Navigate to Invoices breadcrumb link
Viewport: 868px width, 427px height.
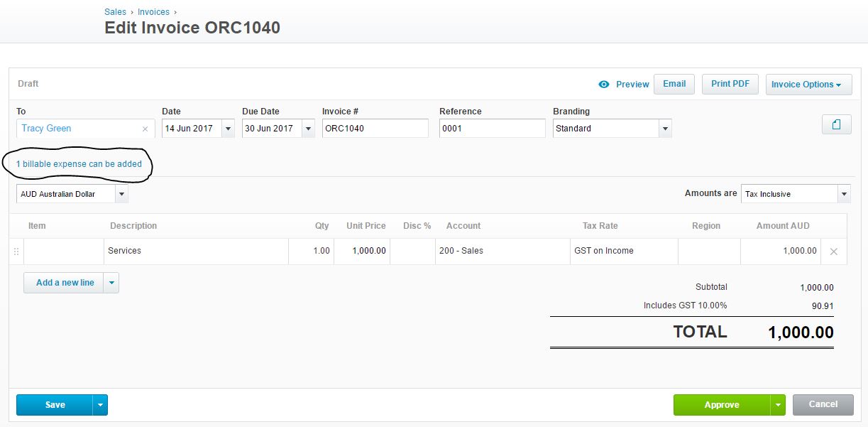point(153,12)
